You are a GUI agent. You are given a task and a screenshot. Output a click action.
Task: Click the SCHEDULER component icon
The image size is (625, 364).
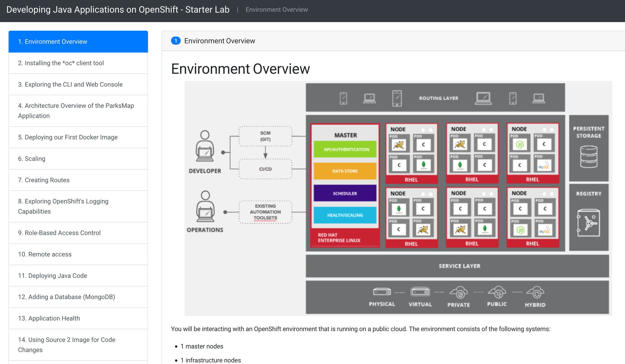pyautogui.click(x=344, y=193)
